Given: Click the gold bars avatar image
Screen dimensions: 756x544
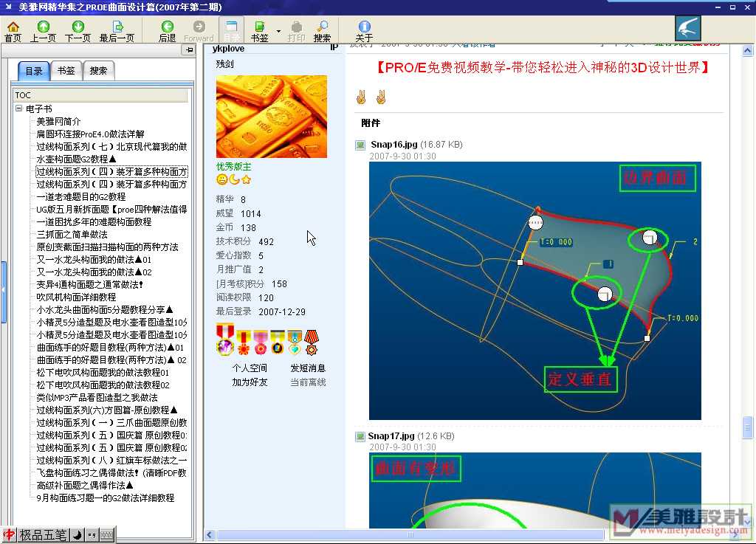Looking at the screenshot, I should click(272, 116).
